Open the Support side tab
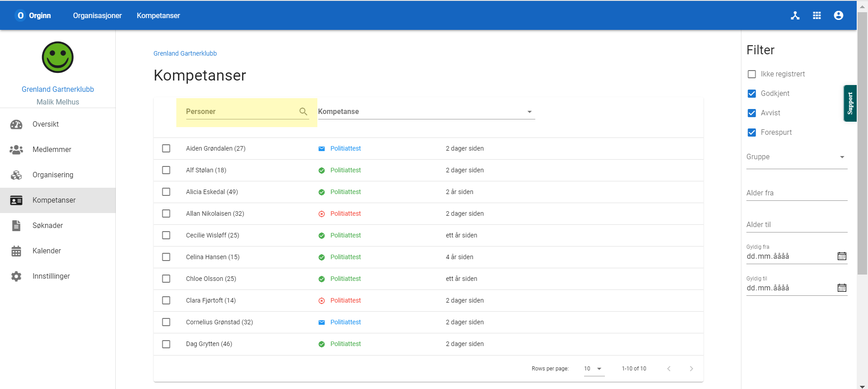This screenshot has width=868, height=389. click(850, 104)
